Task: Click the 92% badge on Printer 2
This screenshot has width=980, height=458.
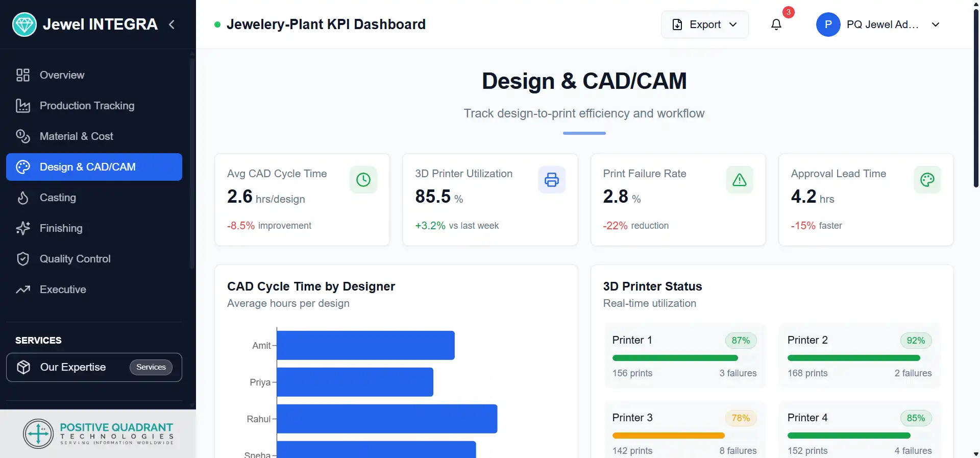Action: click(916, 341)
